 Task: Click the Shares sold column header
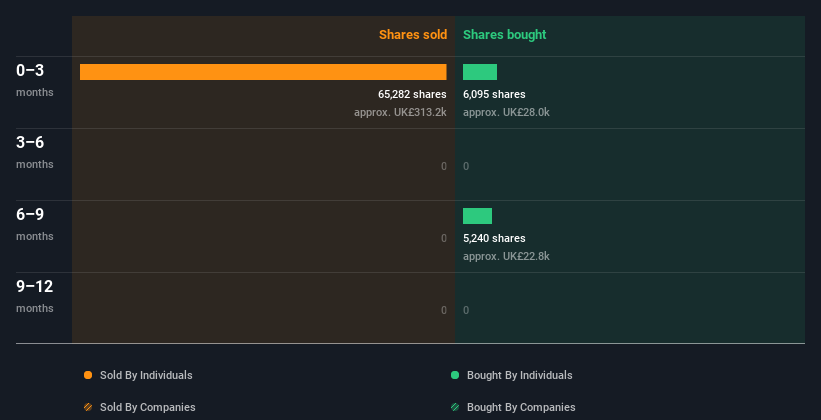pyautogui.click(x=413, y=35)
